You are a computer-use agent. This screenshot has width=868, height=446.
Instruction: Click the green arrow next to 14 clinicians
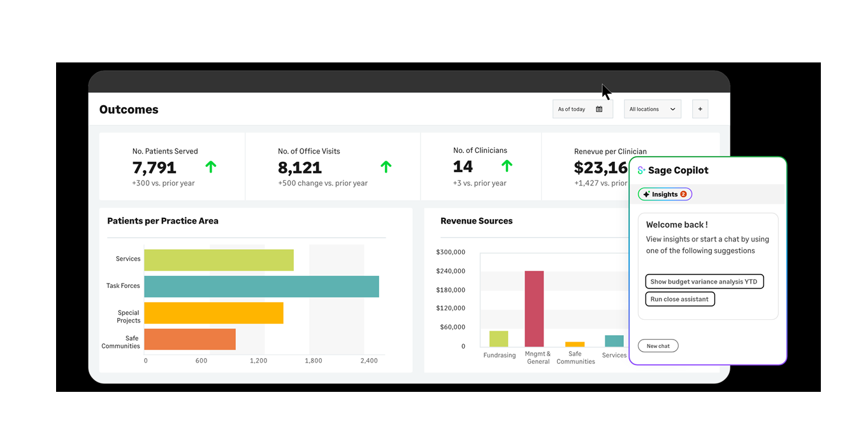[x=507, y=165]
